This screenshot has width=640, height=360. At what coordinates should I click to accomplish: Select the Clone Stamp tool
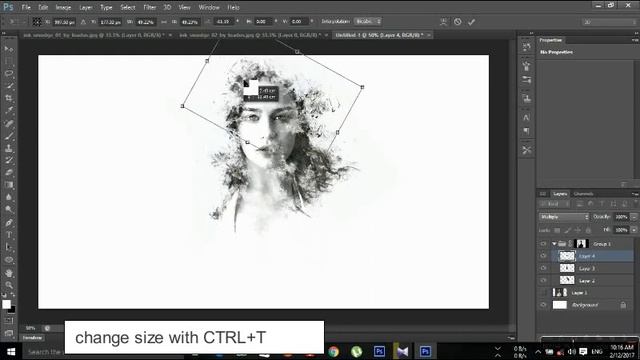coord(9,148)
